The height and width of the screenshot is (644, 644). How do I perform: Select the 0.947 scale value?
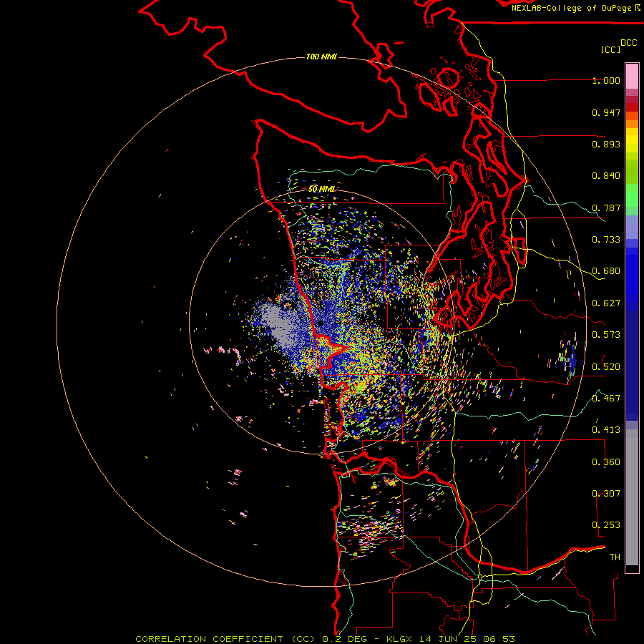pyautogui.click(x=606, y=112)
